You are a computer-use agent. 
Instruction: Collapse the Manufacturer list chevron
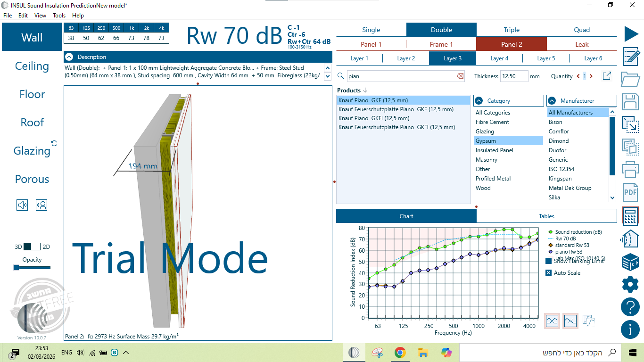(x=552, y=101)
